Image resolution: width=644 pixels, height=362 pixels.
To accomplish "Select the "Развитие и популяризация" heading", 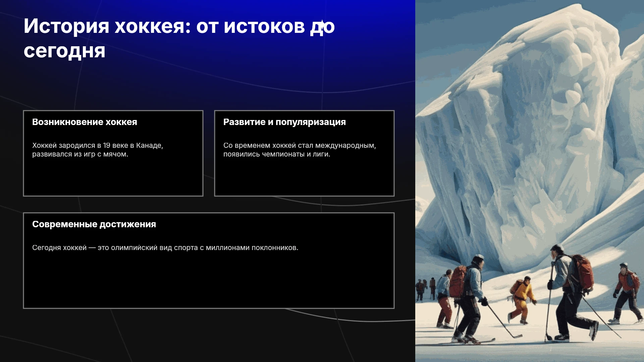I will pyautogui.click(x=284, y=122).
